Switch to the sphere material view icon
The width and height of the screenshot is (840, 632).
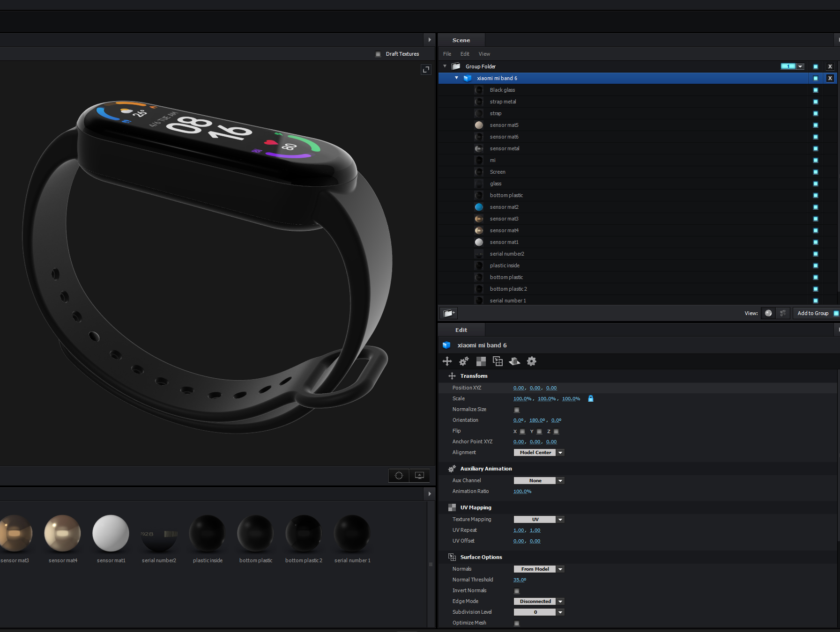[768, 313]
